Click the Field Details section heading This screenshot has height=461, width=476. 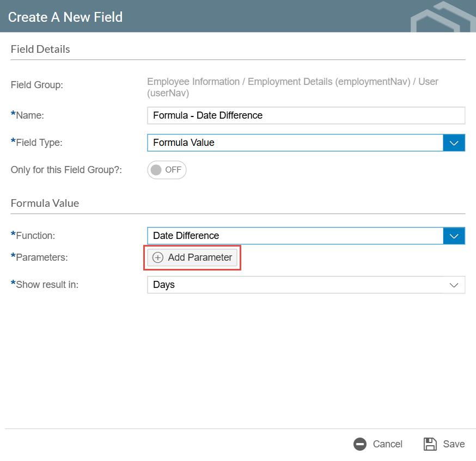tap(40, 49)
